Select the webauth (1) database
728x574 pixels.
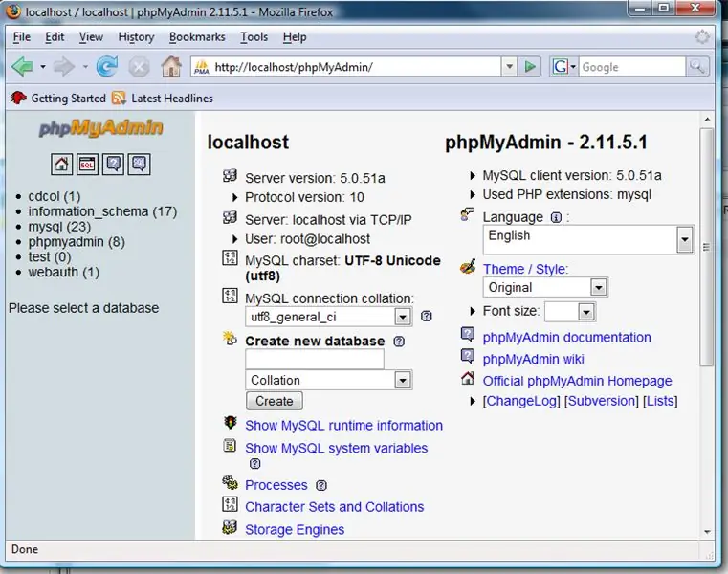64,272
